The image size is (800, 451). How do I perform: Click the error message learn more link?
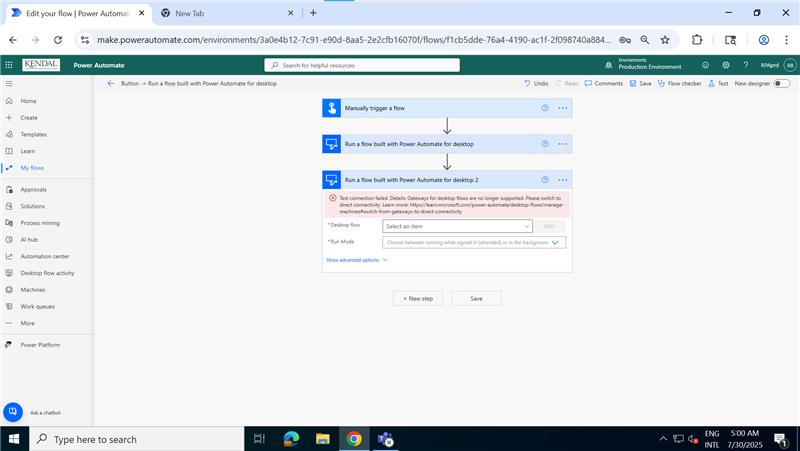(x=451, y=208)
